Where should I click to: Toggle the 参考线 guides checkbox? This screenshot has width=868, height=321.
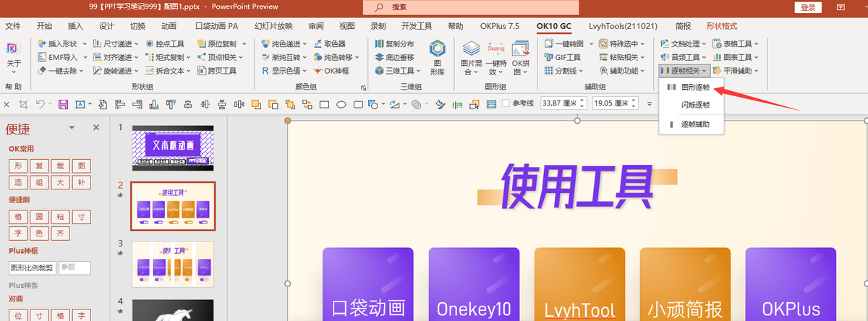tap(506, 104)
